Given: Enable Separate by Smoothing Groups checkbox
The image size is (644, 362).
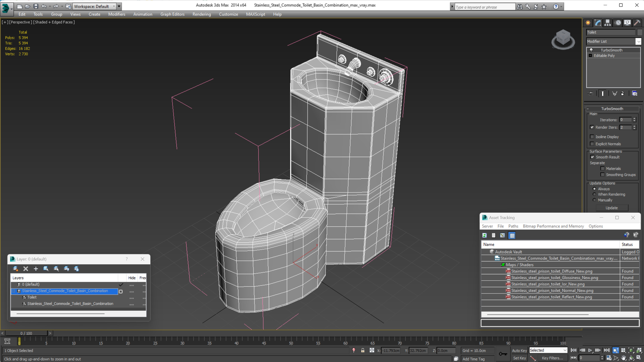Looking at the screenshot, I should coord(602,175).
